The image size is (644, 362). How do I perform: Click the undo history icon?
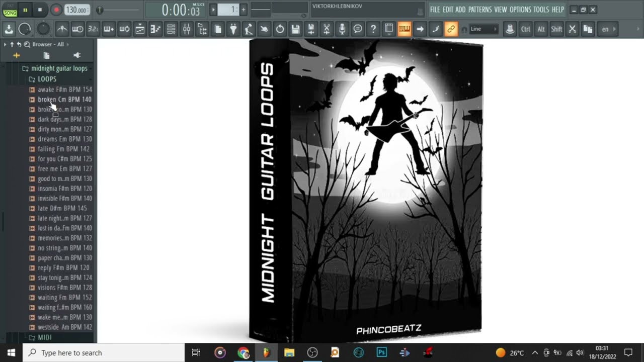click(280, 29)
